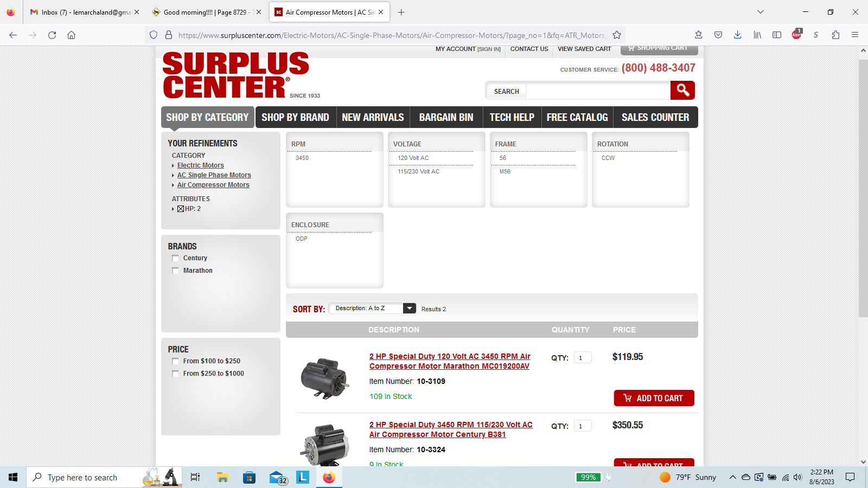Bookmark this page with star icon

coord(617,35)
